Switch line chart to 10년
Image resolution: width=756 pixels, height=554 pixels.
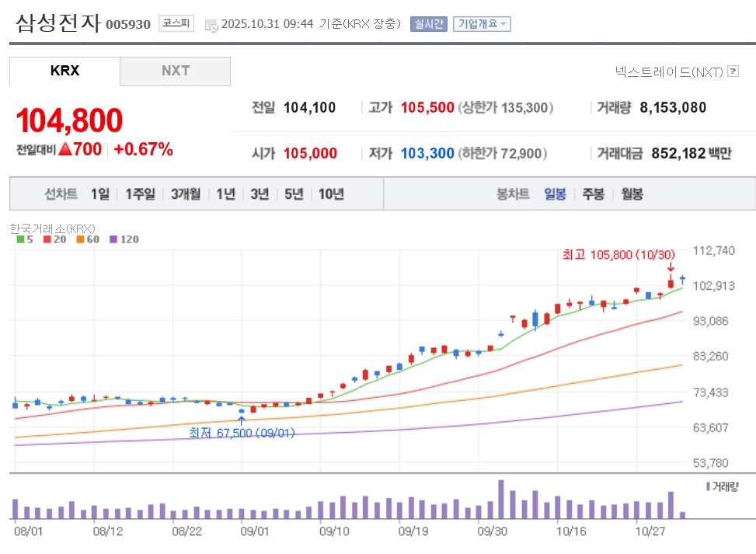coord(331,194)
